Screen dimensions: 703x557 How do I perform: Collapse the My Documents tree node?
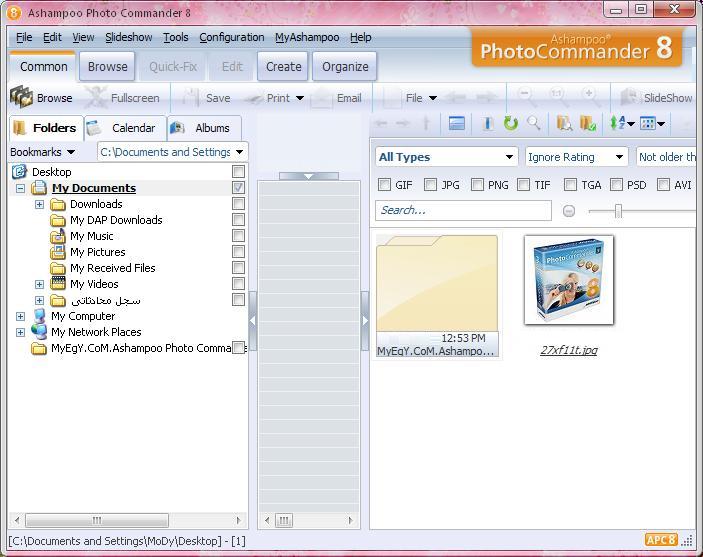(20, 188)
